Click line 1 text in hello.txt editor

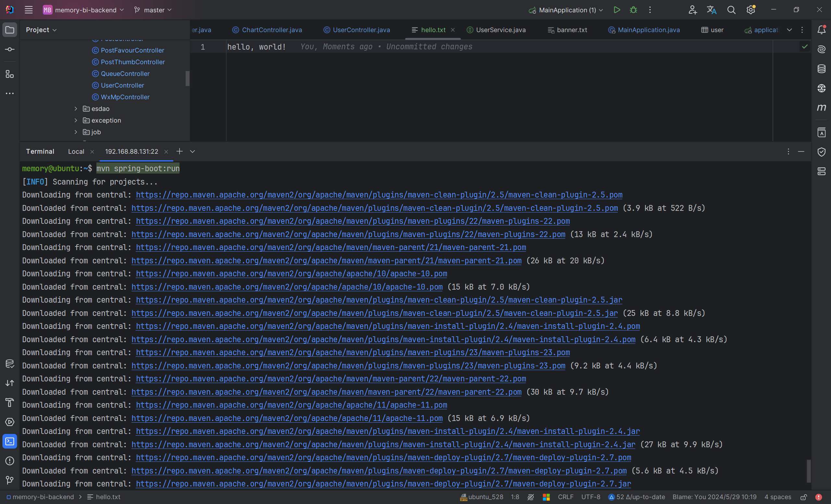pos(256,47)
